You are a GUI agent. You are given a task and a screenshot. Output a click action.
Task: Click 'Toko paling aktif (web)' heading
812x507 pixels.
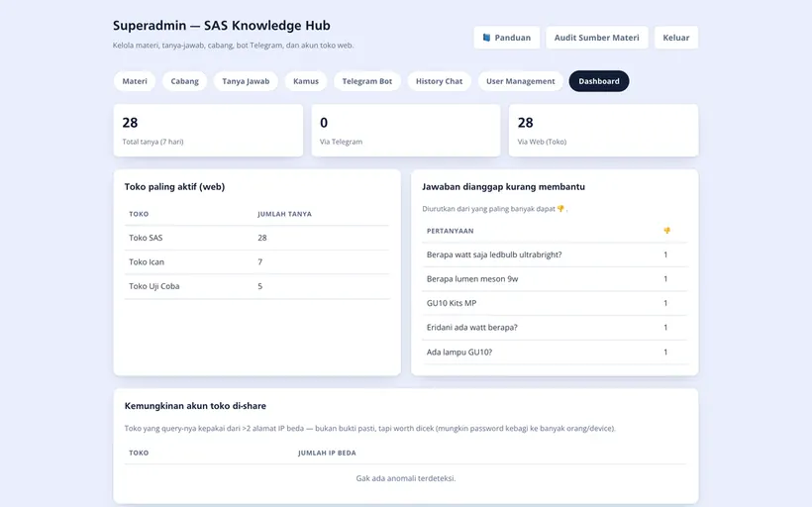click(174, 187)
